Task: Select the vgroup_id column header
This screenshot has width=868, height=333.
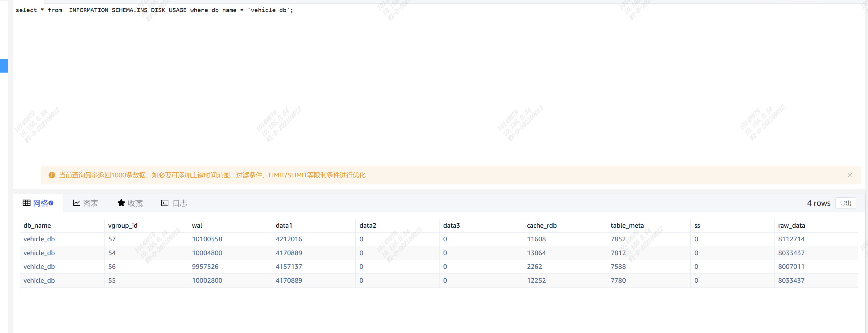Action: 123,226
